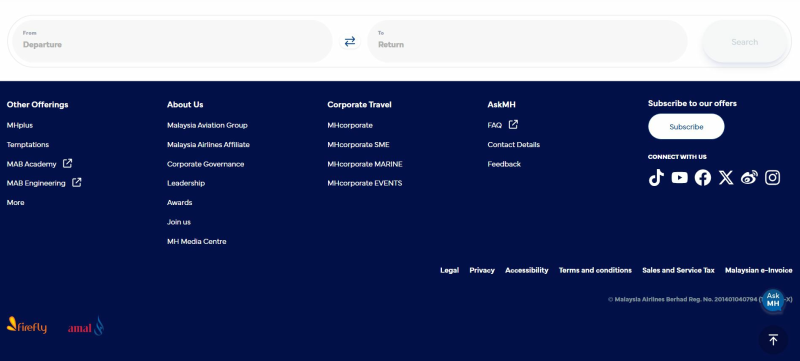Open MHcorporate EVENTS link

(365, 183)
